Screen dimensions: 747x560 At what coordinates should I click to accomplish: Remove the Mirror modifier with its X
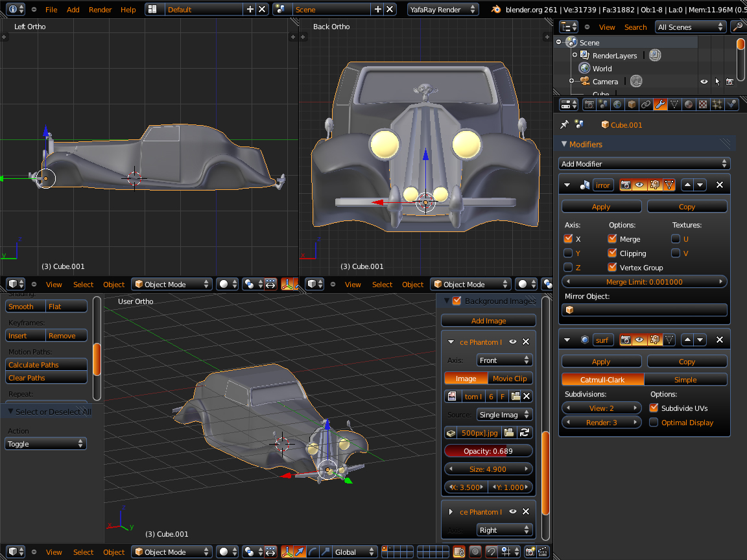[719, 185]
